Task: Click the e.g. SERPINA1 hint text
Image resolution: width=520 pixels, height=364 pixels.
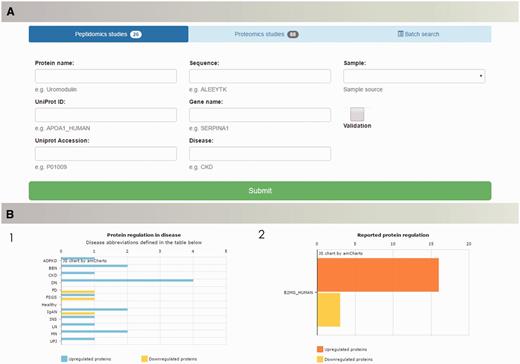Action: [x=209, y=128]
